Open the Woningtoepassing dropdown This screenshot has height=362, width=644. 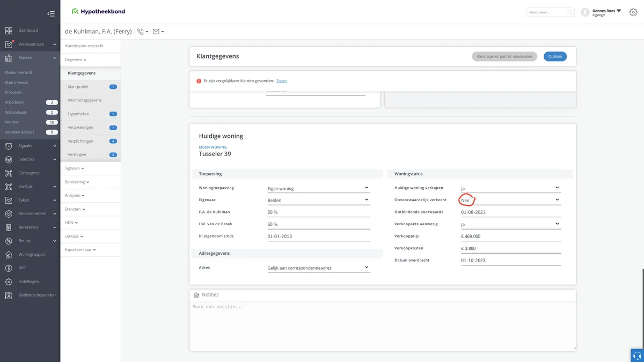tap(319, 188)
